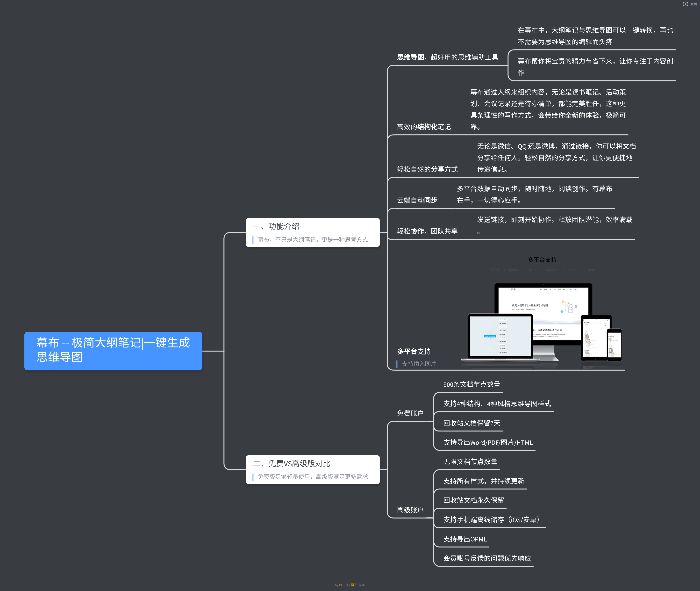Screen dimensions: 700x591
Task: Select node 300条文档节点数量
Action: point(471,384)
